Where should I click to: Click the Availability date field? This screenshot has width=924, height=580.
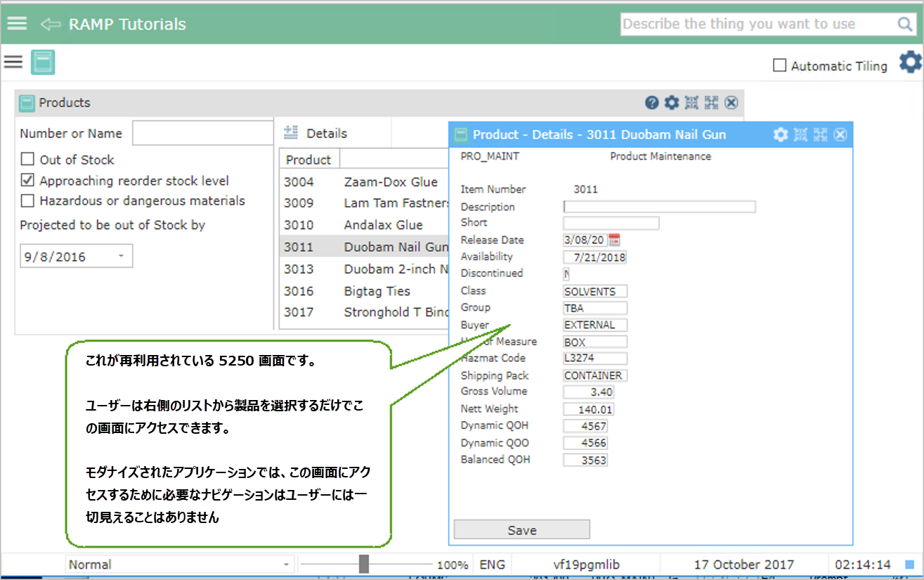click(595, 257)
